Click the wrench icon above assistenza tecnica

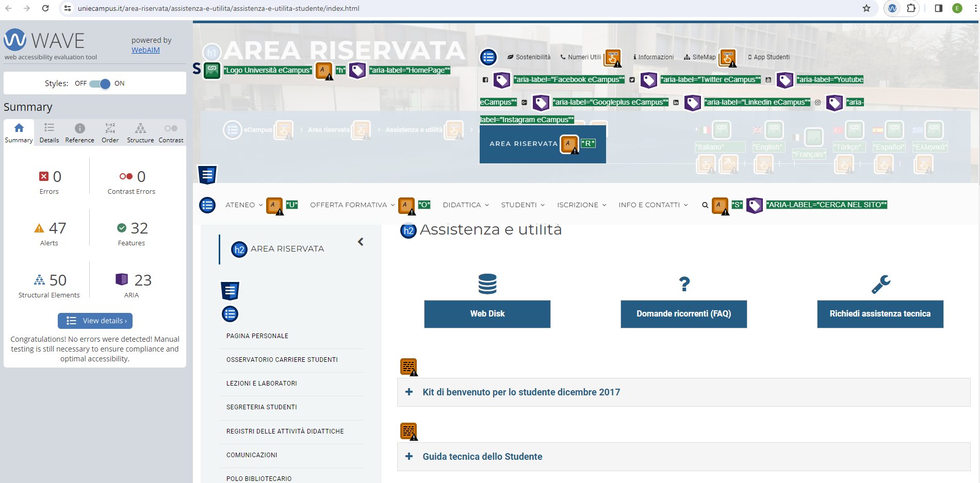880,284
